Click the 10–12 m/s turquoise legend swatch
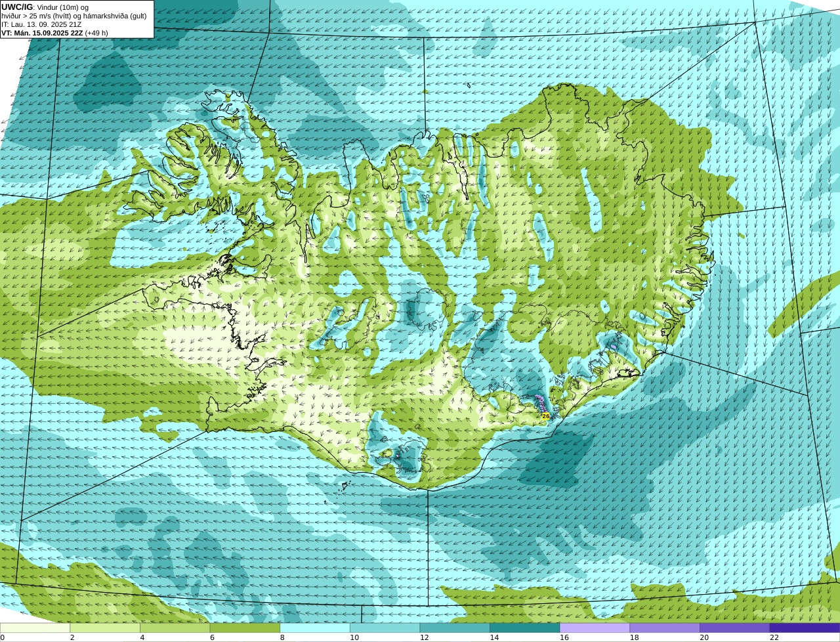The height and width of the screenshot is (642, 840). [385, 628]
